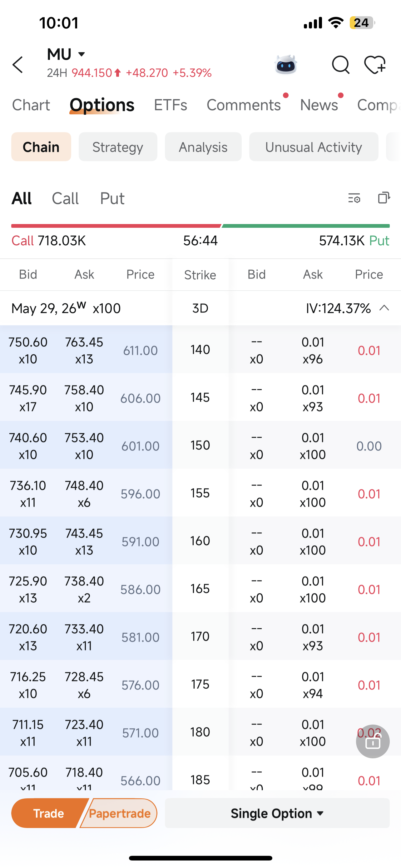
Task: Select the Trade mode toggle
Action: pyautogui.click(x=48, y=813)
